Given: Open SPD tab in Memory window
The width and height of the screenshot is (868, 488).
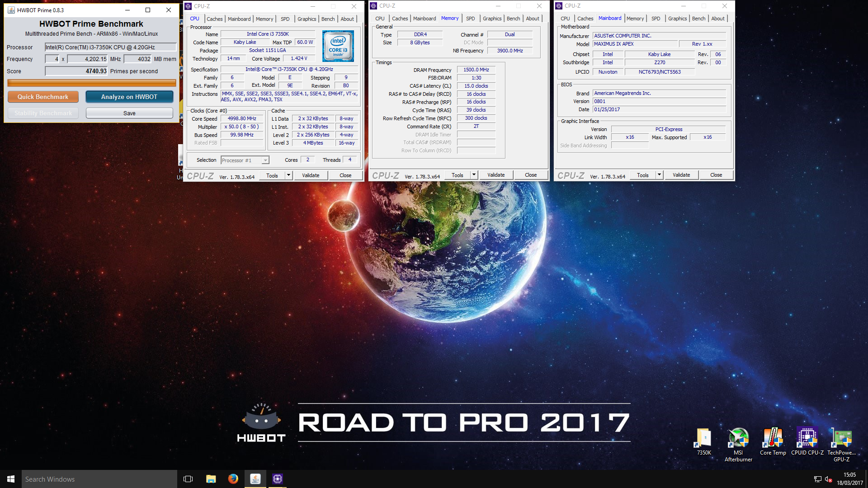Looking at the screenshot, I should tap(470, 19).
